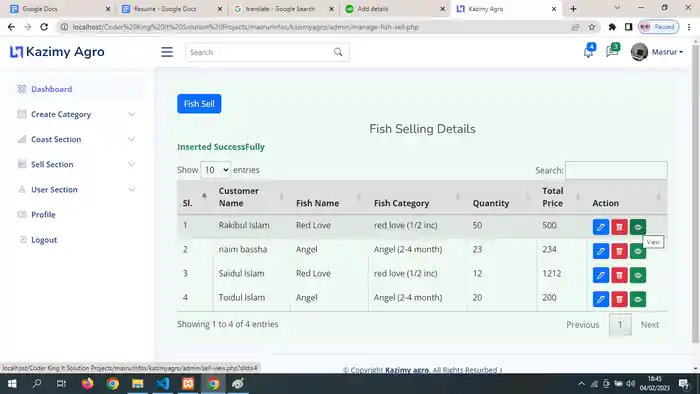Sort table by Total Price
The height and width of the screenshot is (394, 700).
(562, 197)
